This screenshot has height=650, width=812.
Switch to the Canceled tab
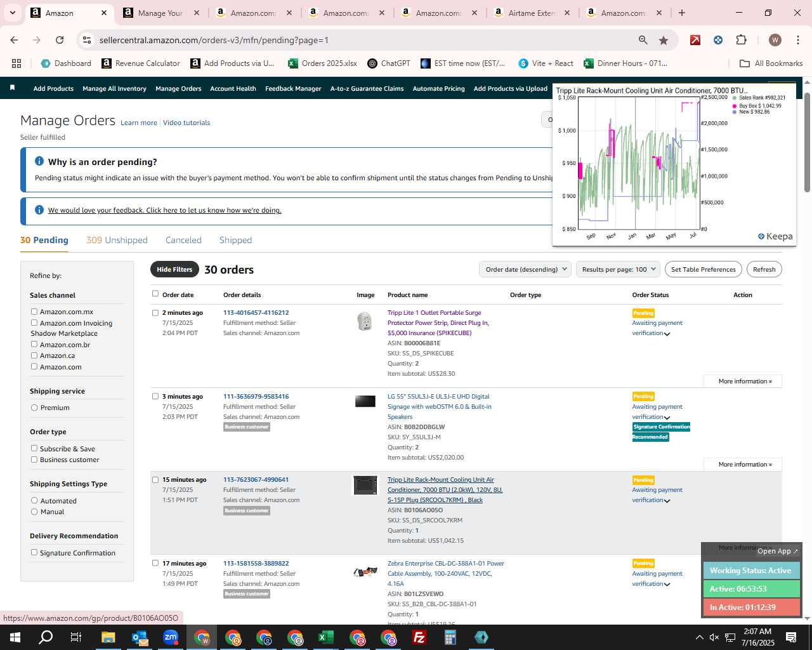(x=183, y=240)
